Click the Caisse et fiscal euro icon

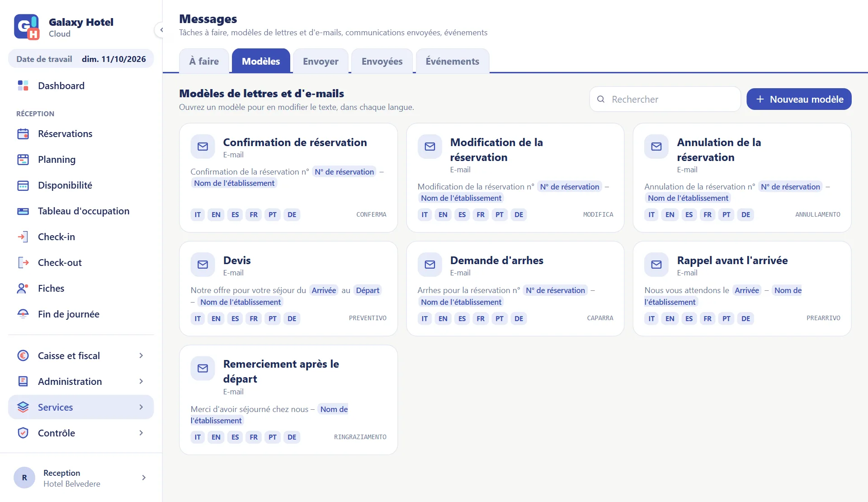point(23,356)
